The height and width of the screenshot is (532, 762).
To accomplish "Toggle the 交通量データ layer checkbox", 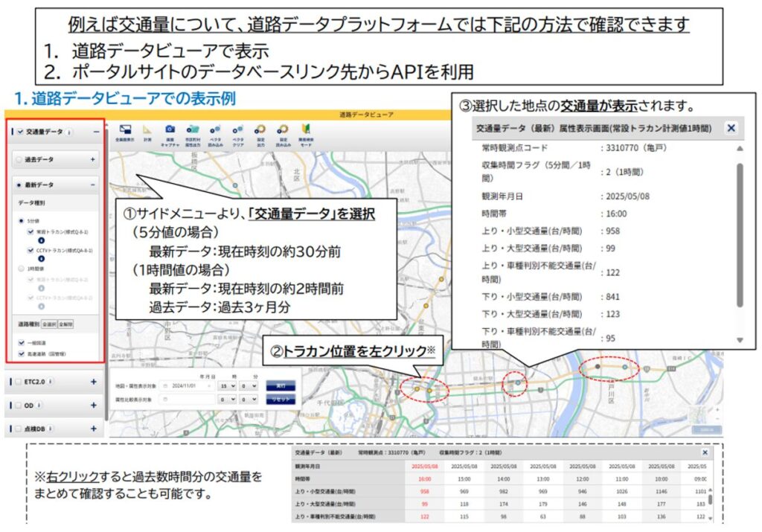I will (20, 132).
